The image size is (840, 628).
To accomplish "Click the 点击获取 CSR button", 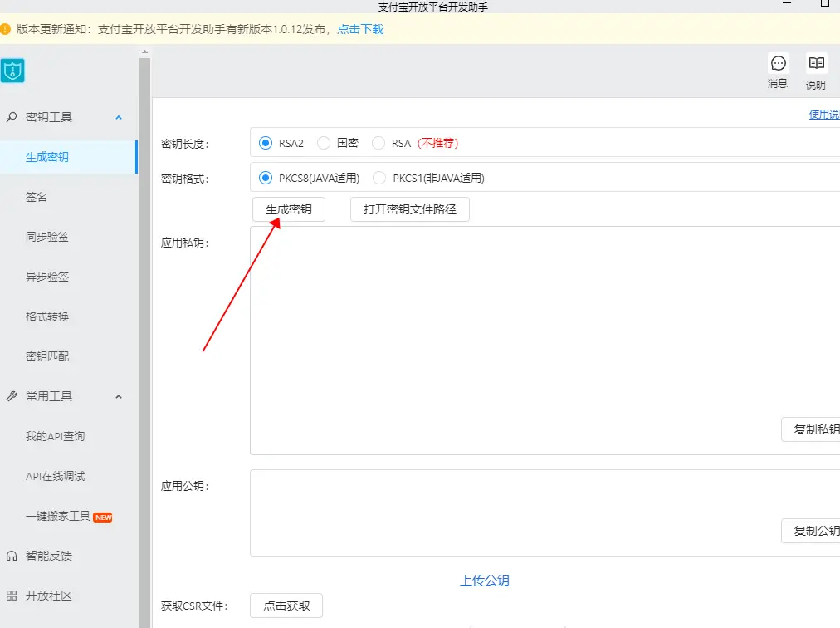I will click(286, 606).
